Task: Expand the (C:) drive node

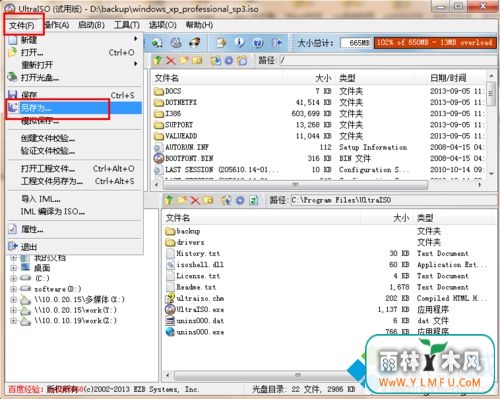Action: 13,278
